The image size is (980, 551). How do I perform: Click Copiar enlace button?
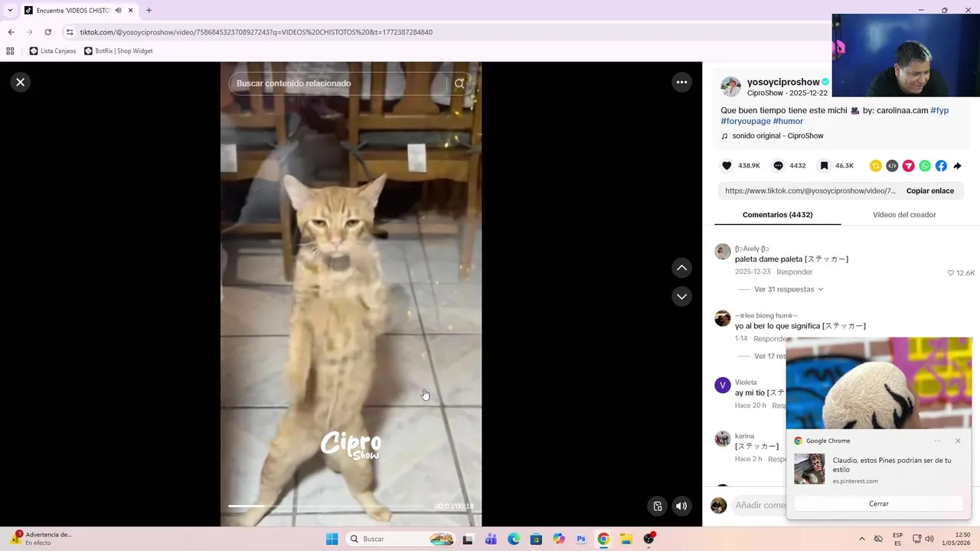[x=930, y=191]
